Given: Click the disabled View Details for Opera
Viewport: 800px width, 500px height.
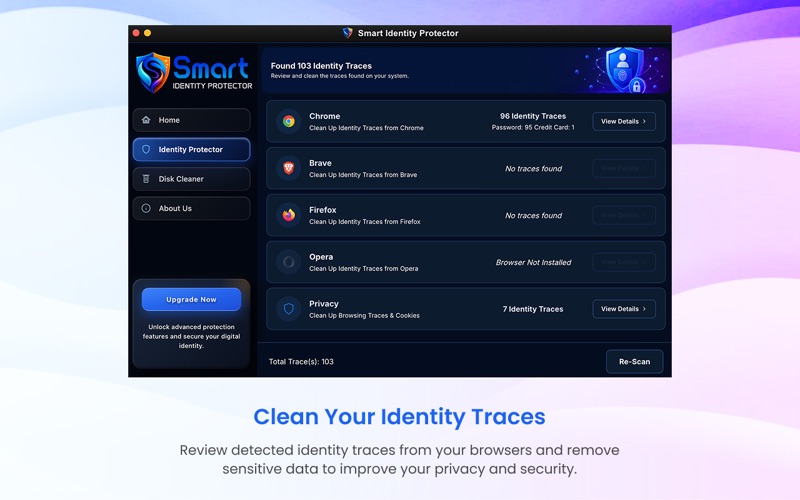Looking at the screenshot, I should tap(624, 262).
